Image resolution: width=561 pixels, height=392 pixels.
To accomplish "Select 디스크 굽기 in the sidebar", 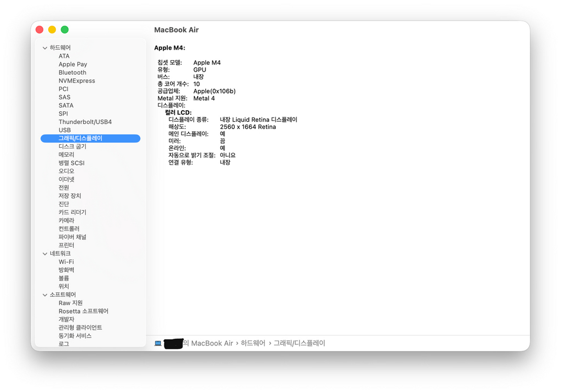I will pos(72,147).
